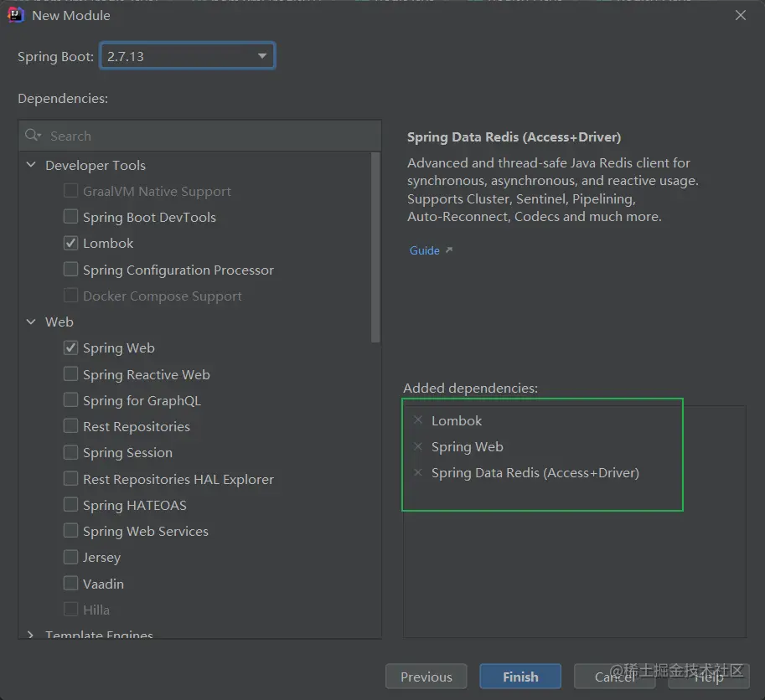Enable Spring Session checkbox
Viewport: 765px width, 700px height.
70,452
